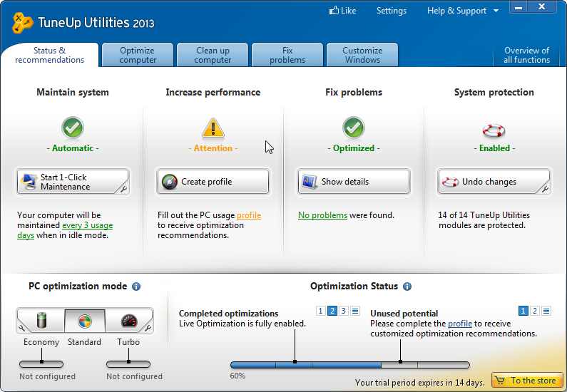The width and height of the screenshot is (567, 392).
Task: Select Status & recommendations tab
Action: pos(49,55)
